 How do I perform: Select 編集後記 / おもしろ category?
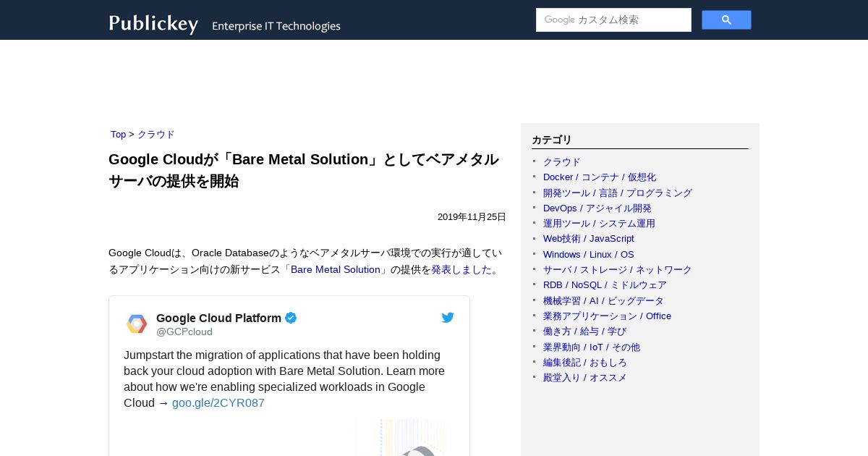(585, 363)
